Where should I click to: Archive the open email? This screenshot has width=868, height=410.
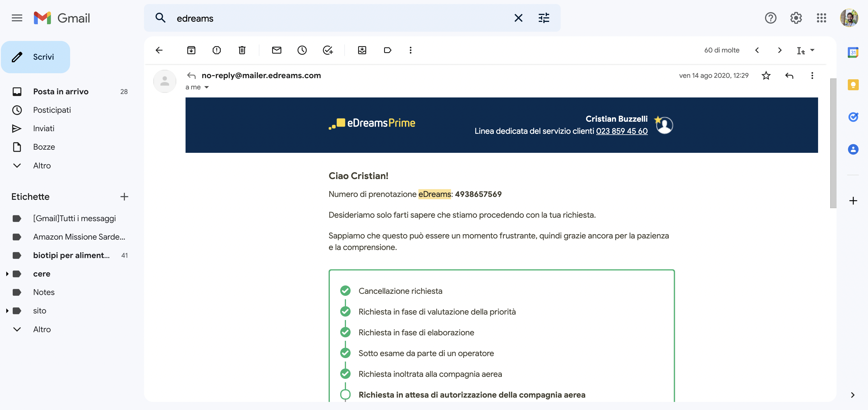pos(191,50)
